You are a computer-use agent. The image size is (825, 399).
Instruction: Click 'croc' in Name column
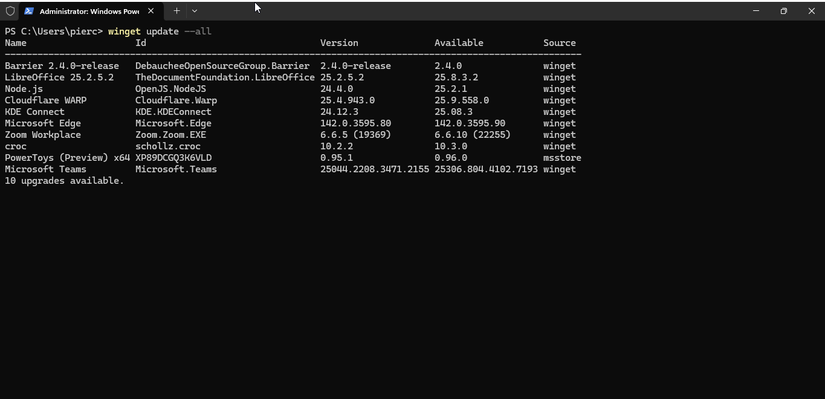15,147
